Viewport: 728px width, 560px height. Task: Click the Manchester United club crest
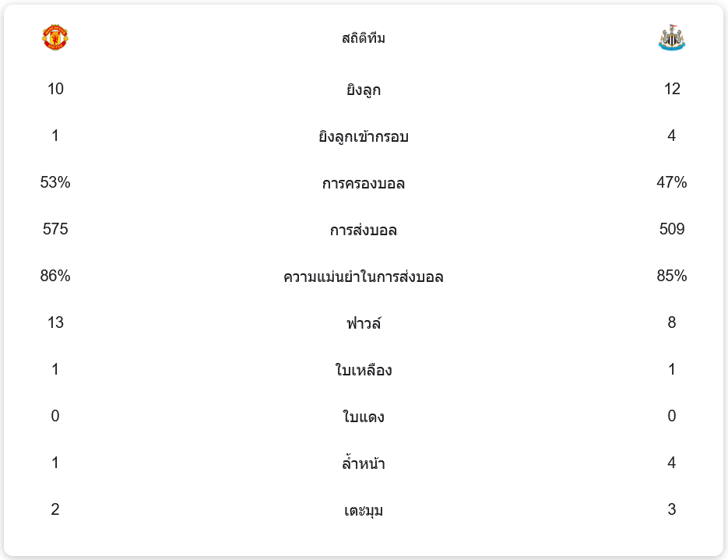point(55,37)
